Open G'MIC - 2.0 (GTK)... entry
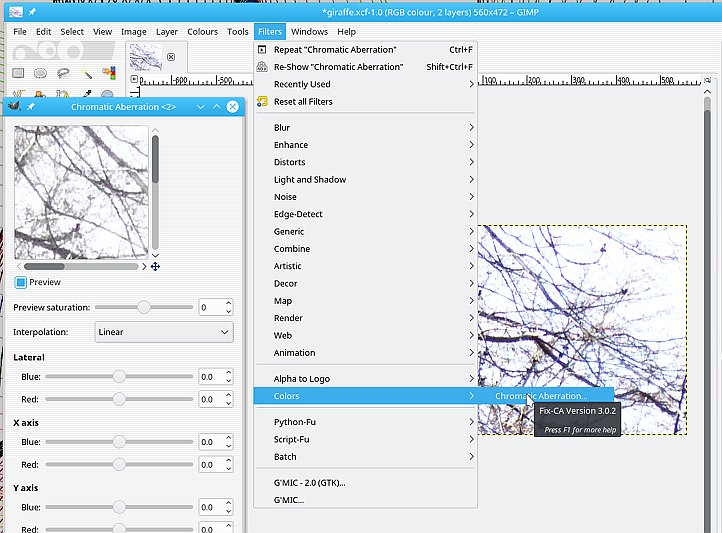Image resolution: width=722 pixels, height=533 pixels. [x=366, y=483]
